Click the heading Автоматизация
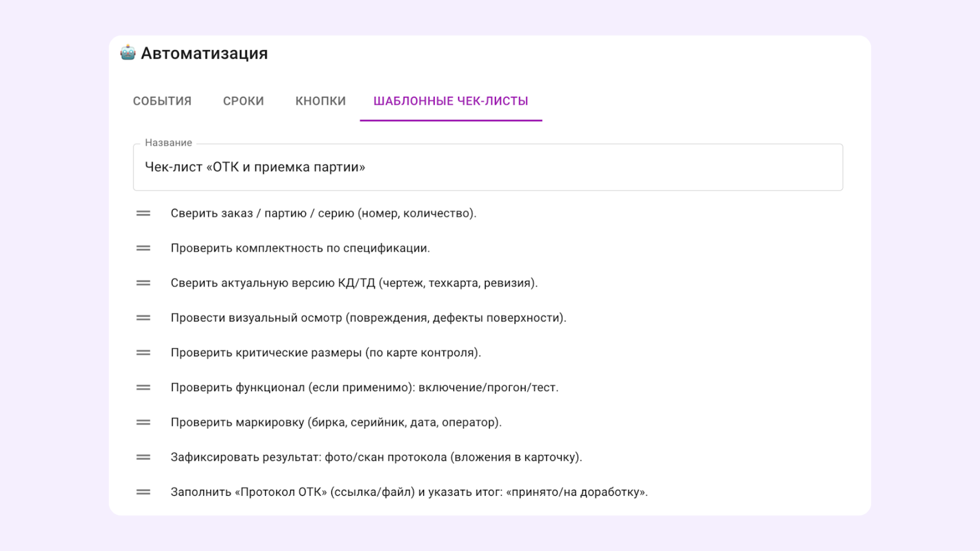Screen dimensions: 980x551 (x=205, y=53)
